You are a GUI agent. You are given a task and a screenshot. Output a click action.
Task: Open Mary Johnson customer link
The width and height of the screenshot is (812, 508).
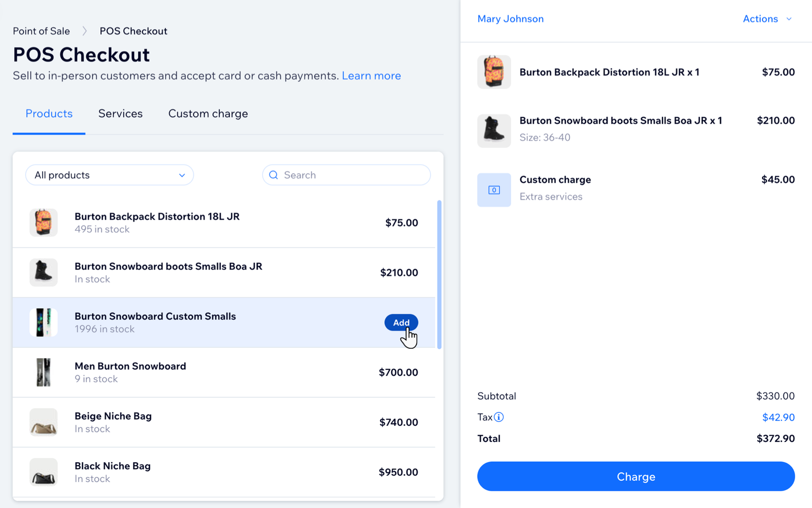pos(511,19)
